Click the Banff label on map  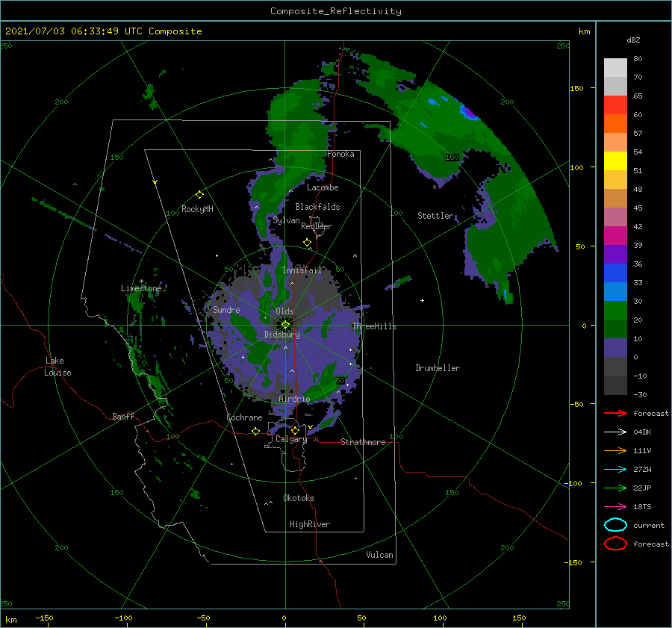tap(123, 416)
